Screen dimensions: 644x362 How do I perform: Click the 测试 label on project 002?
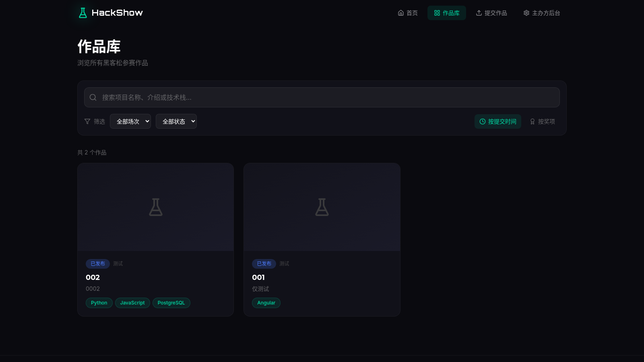(118, 264)
